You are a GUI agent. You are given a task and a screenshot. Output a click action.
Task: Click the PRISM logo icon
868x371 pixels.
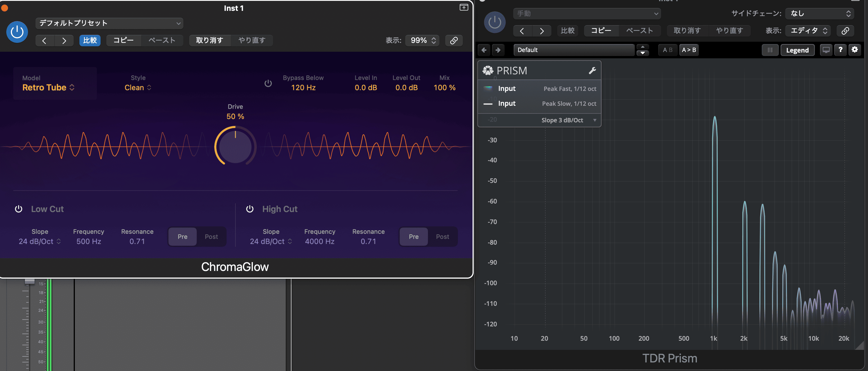tap(488, 70)
